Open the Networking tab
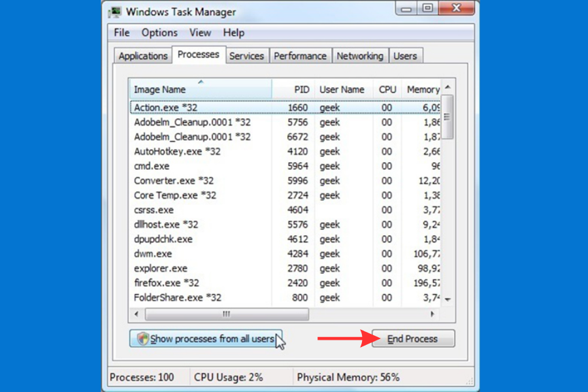 coord(359,56)
